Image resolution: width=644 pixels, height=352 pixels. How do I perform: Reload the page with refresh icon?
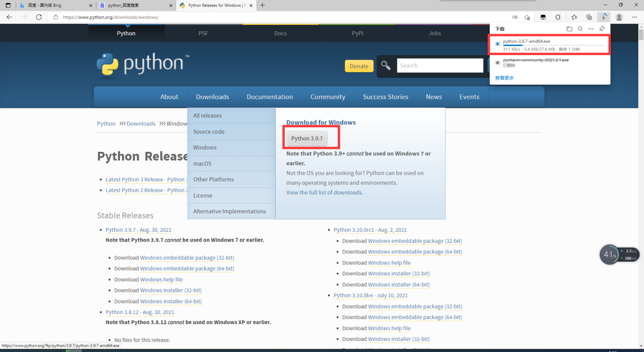(x=39, y=17)
